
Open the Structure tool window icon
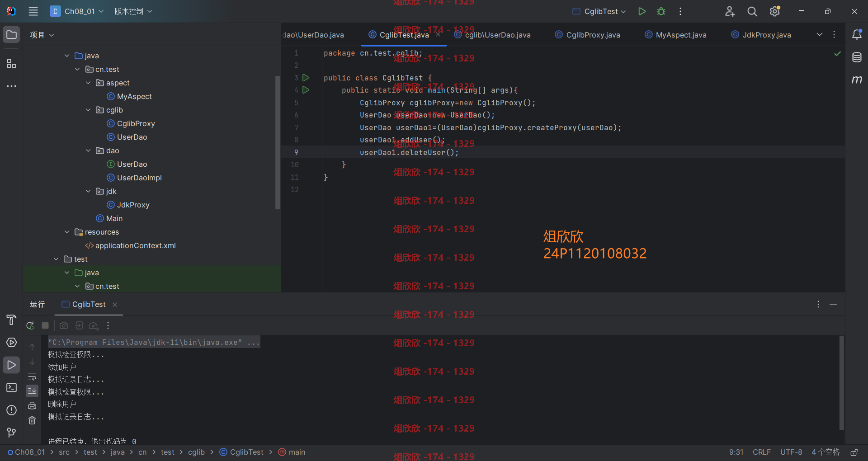pyautogui.click(x=11, y=63)
